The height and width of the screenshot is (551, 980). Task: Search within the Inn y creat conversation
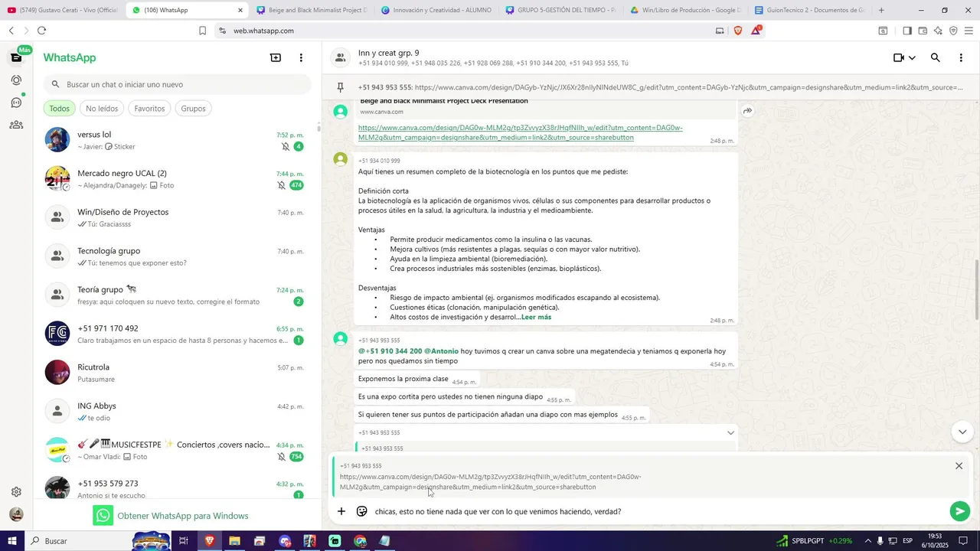[935, 57]
